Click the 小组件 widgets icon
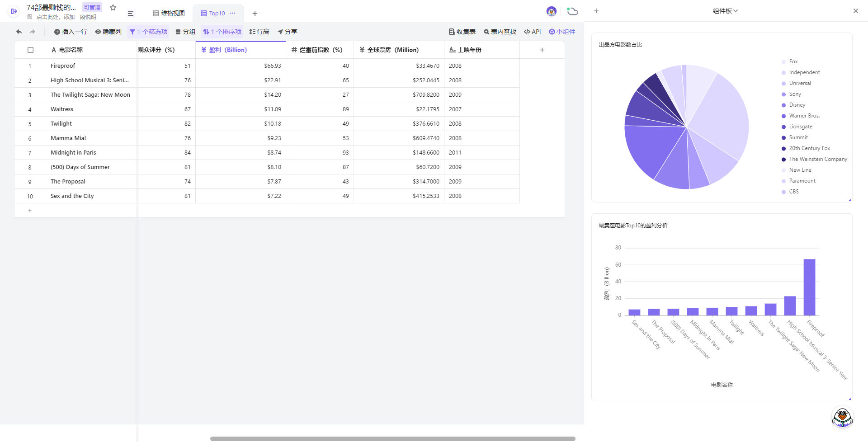The image size is (868, 442). tap(562, 32)
